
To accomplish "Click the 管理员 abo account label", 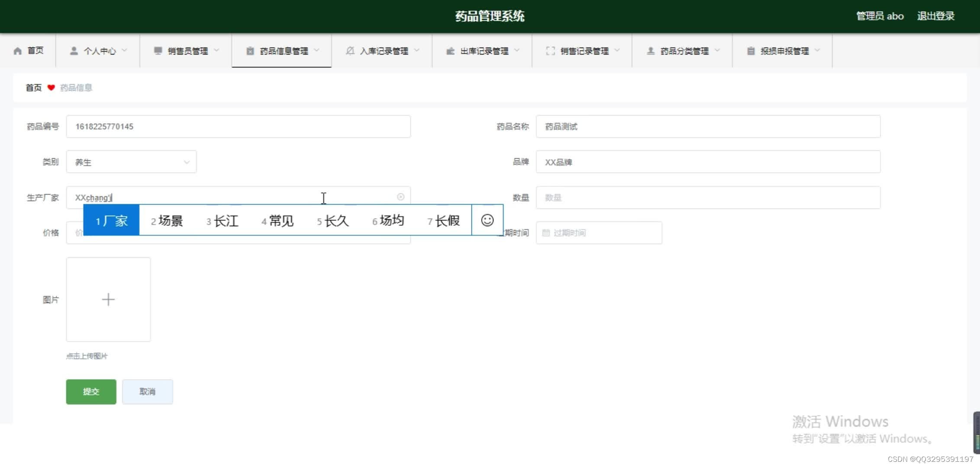I will click(880, 16).
